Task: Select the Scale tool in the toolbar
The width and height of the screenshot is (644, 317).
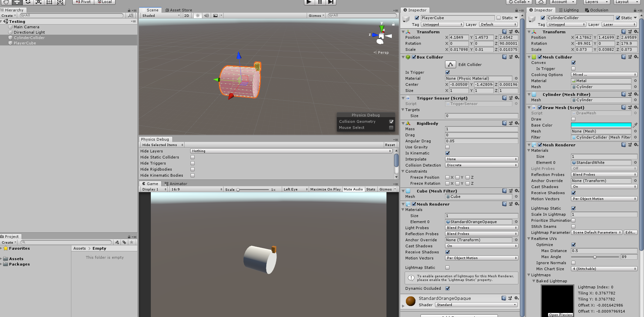Action: pyautogui.click(x=38, y=2)
